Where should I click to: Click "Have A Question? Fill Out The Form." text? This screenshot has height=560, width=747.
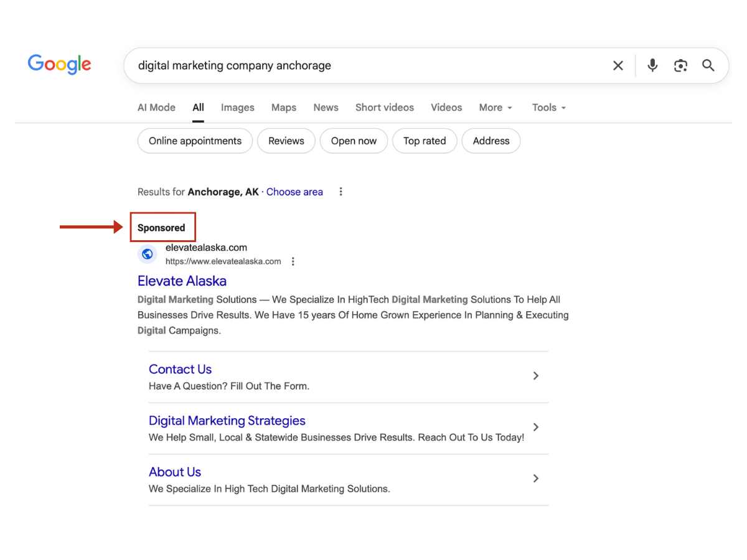tap(229, 386)
